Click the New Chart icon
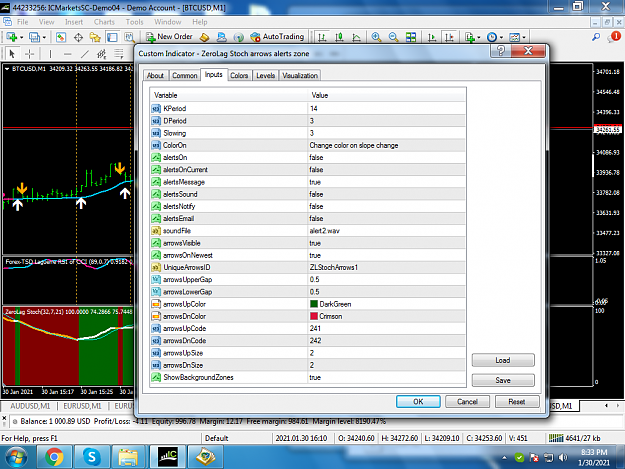The height and width of the screenshot is (469, 625). 14,37
